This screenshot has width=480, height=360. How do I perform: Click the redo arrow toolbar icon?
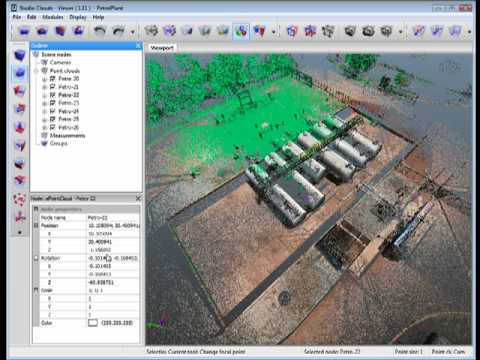[x=118, y=31]
